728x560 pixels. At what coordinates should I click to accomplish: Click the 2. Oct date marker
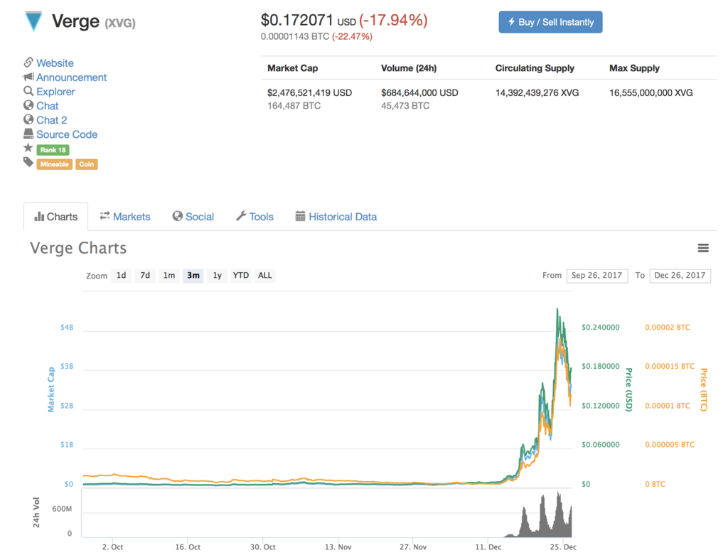(113, 547)
